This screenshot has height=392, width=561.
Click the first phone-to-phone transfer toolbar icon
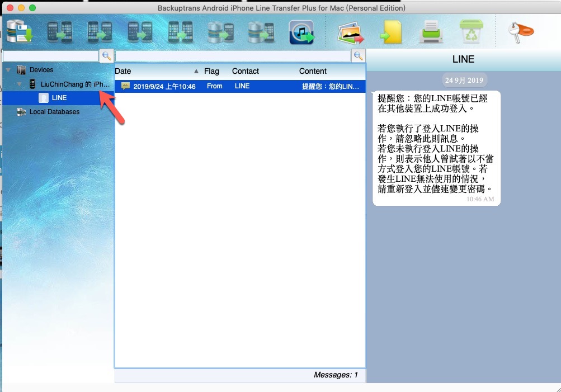click(x=59, y=32)
